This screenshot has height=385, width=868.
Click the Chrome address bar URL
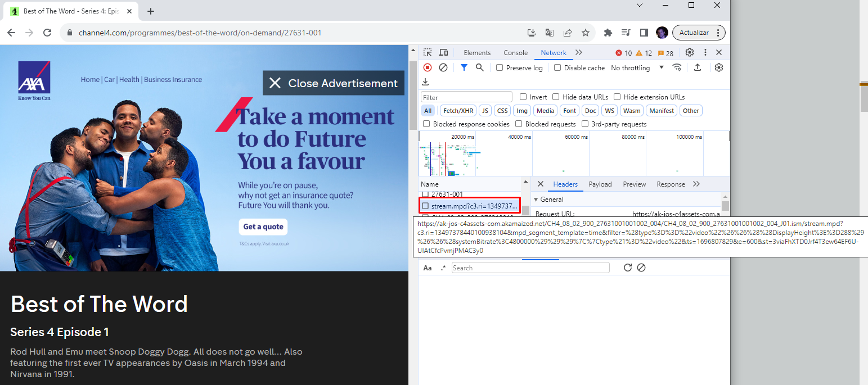click(200, 33)
